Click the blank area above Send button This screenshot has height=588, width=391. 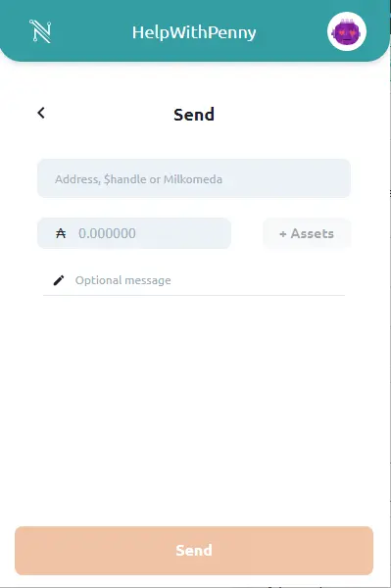click(194, 413)
